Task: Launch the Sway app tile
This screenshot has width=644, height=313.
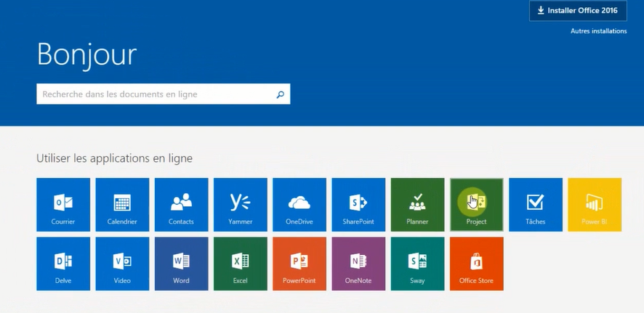Action: coord(418,264)
